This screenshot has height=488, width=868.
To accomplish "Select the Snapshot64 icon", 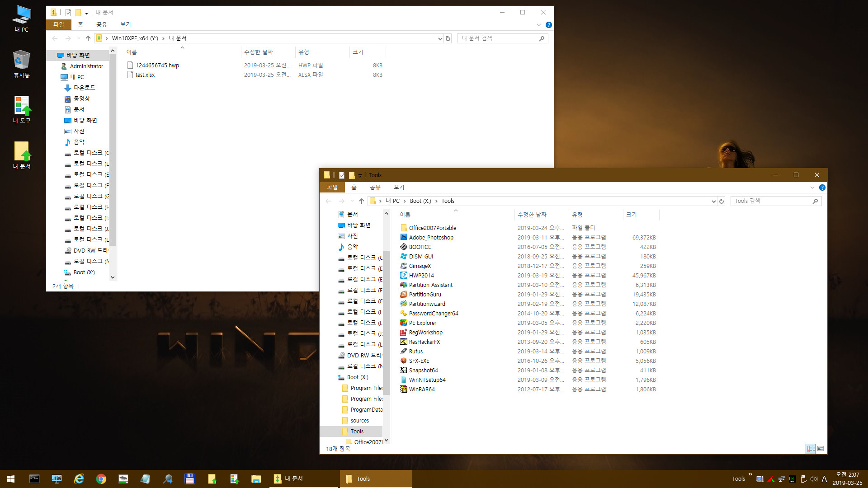I will coord(404,370).
